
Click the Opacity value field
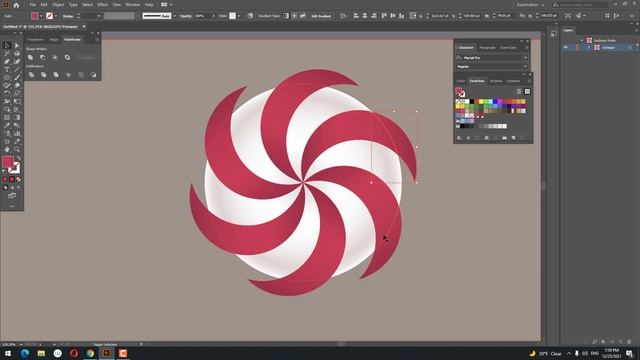point(201,16)
